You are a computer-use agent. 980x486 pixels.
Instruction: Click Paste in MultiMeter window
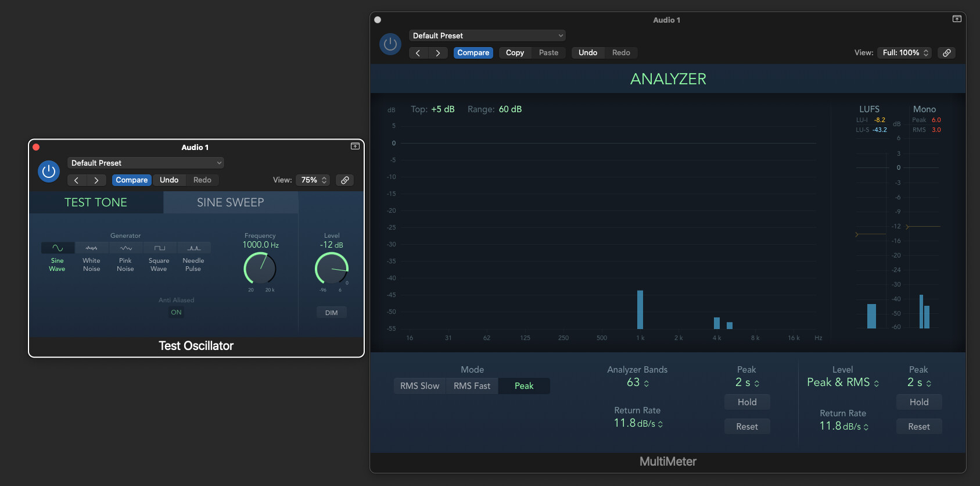[549, 53]
